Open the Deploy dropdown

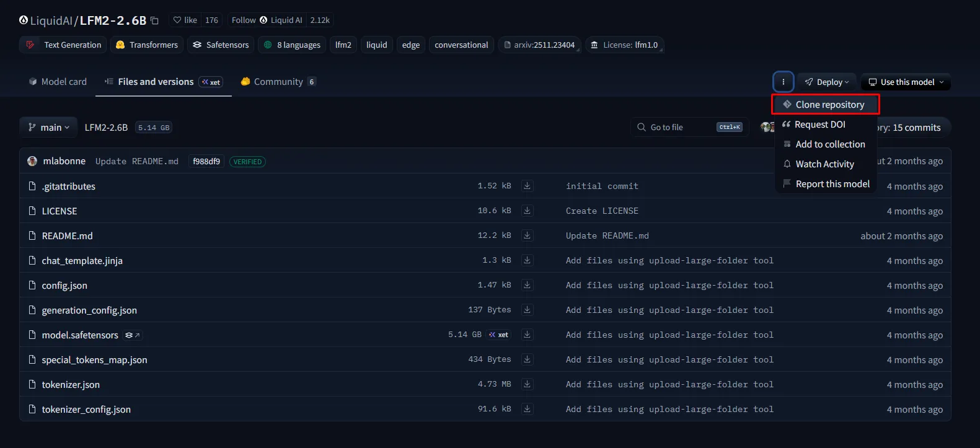tap(827, 82)
